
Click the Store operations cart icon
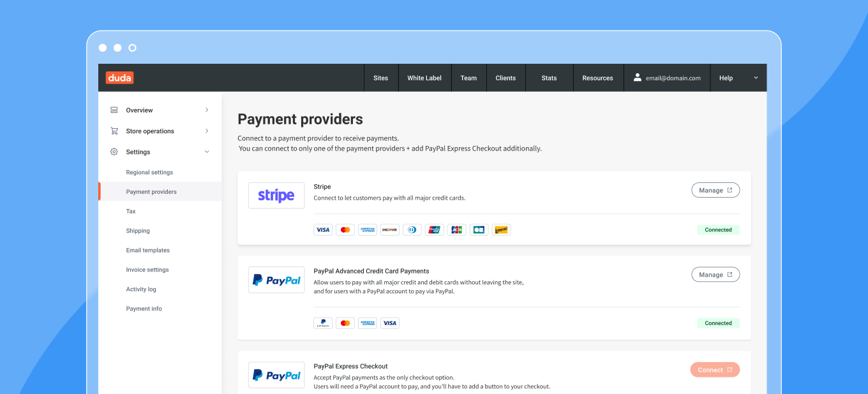pyautogui.click(x=114, y=131)
